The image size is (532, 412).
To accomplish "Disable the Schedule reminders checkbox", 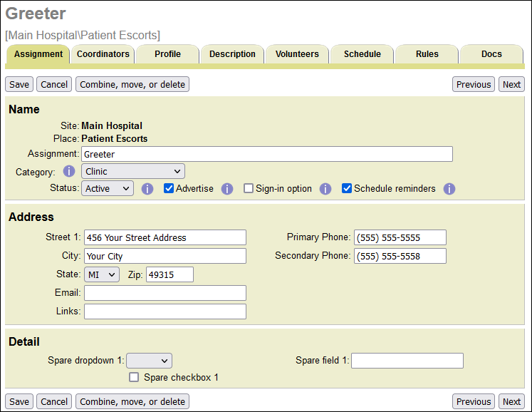I will coord(346,188).
